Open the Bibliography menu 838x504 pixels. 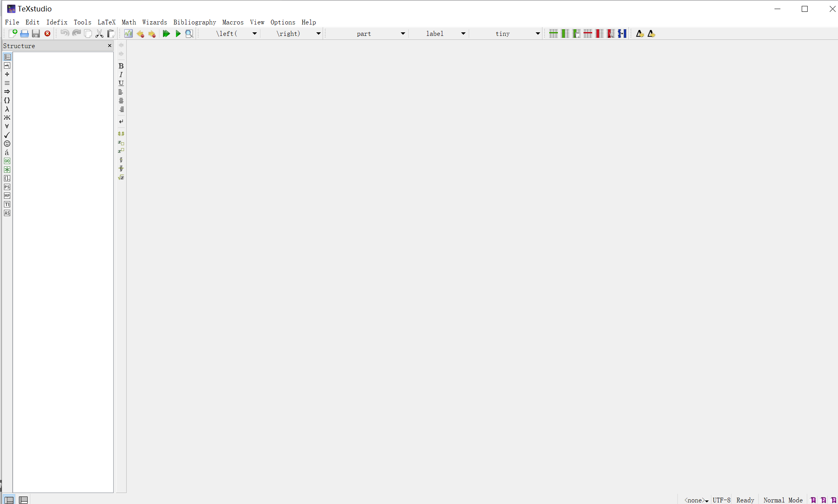(195, 22)
